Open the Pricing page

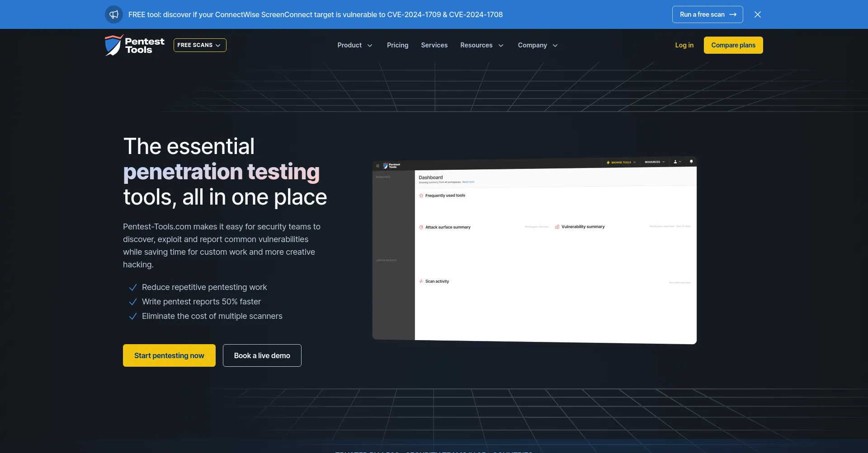coord(397,45)
